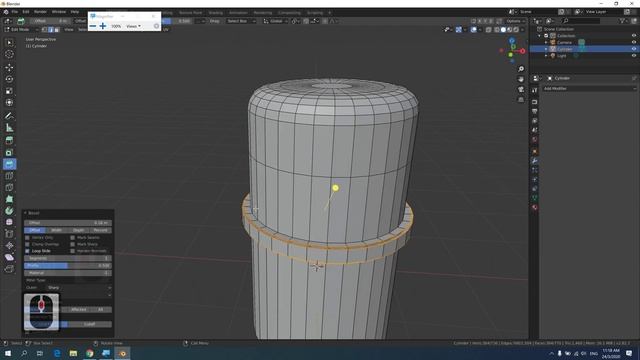Viewport: 640px width, 360px height.
Task: Select the Select Box tool
Action: [x=9, y=42]
